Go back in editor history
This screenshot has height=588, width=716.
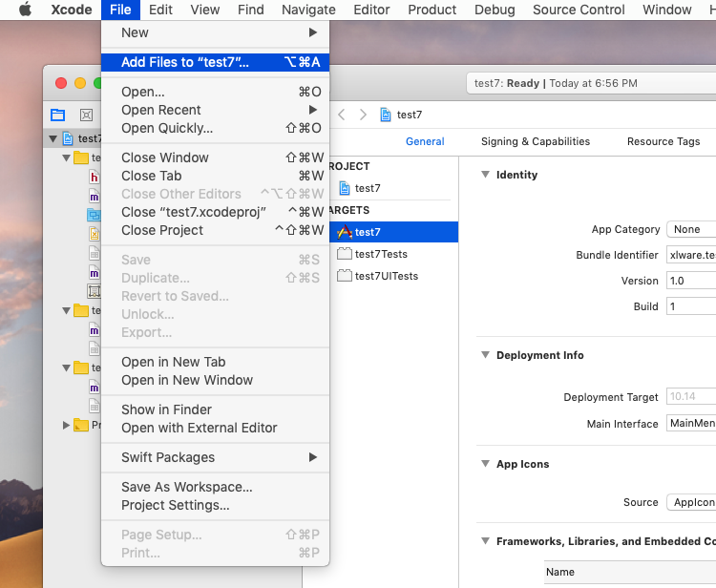342,115
